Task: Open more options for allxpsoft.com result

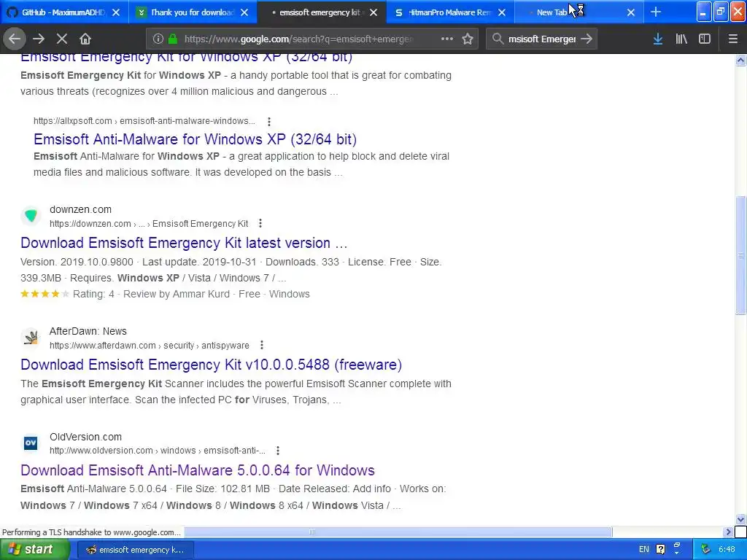Action: [x=269, y=122]
